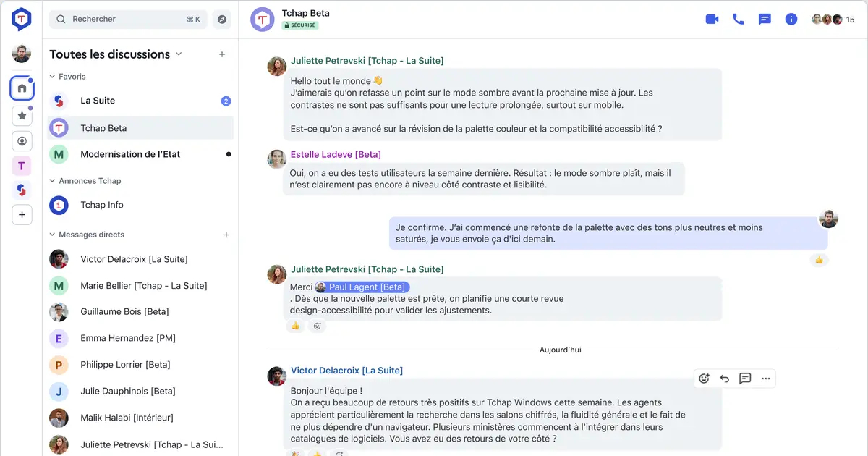Open the threads panel icon in header
This screenshot has width=868, height=456.
[x=765, y=20]
